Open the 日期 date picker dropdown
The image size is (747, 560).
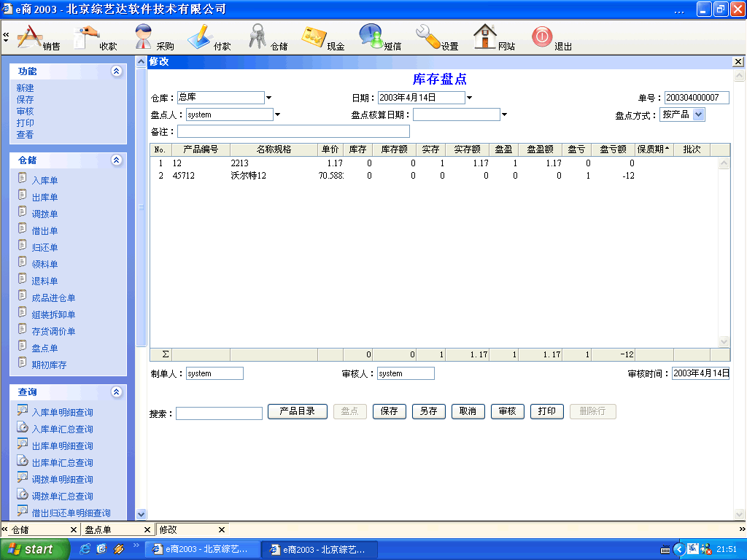[469, 98]
